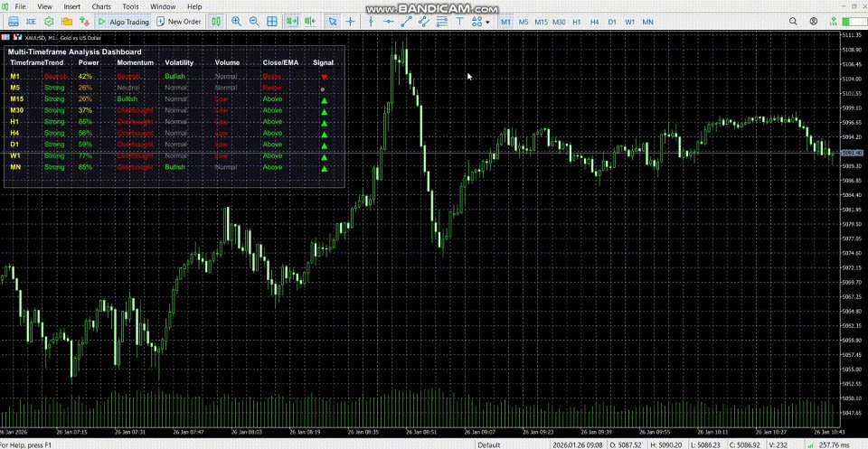Choose the Fibonacci retracement tool

tap(442, 22)
